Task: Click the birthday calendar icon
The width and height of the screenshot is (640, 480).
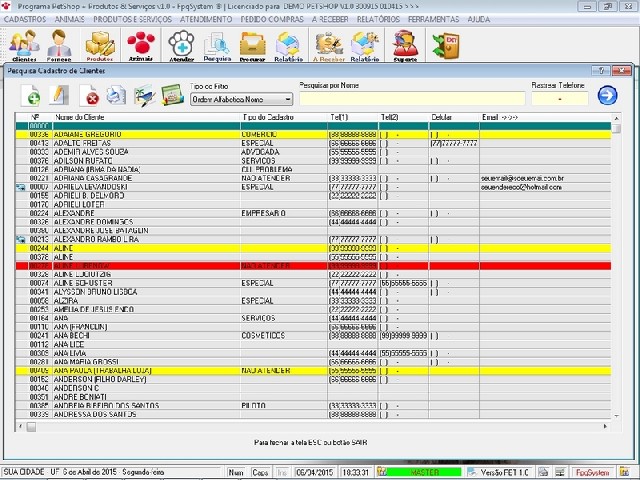Action: tap(172, 96)
